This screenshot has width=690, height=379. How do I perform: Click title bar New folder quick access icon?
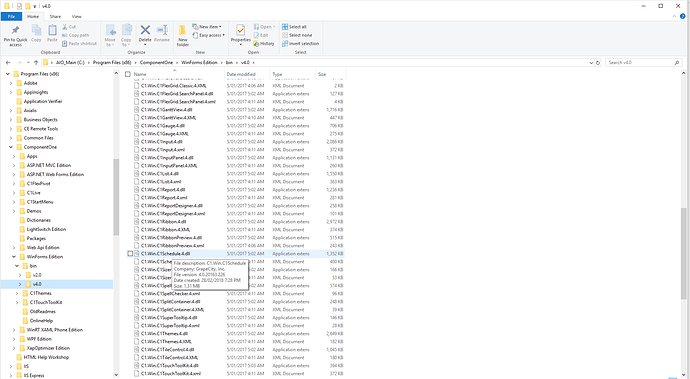tap(27, 6)
